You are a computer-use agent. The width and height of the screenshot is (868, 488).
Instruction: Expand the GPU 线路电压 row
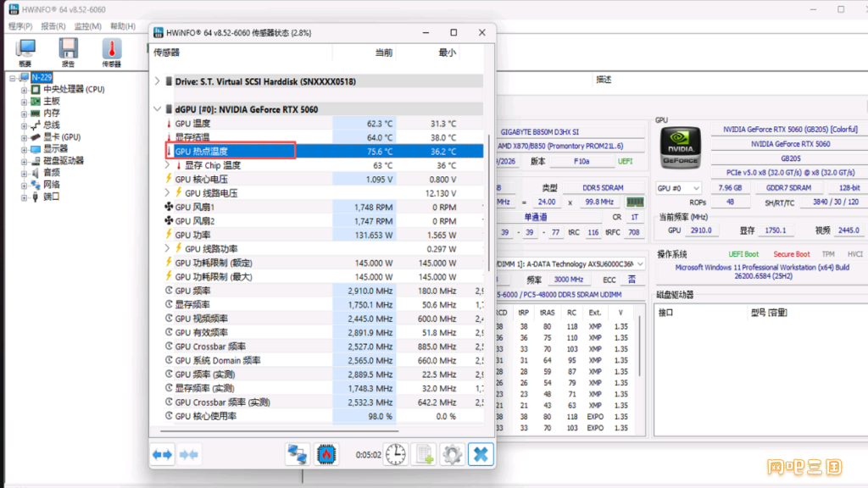[x=167, y=192]
